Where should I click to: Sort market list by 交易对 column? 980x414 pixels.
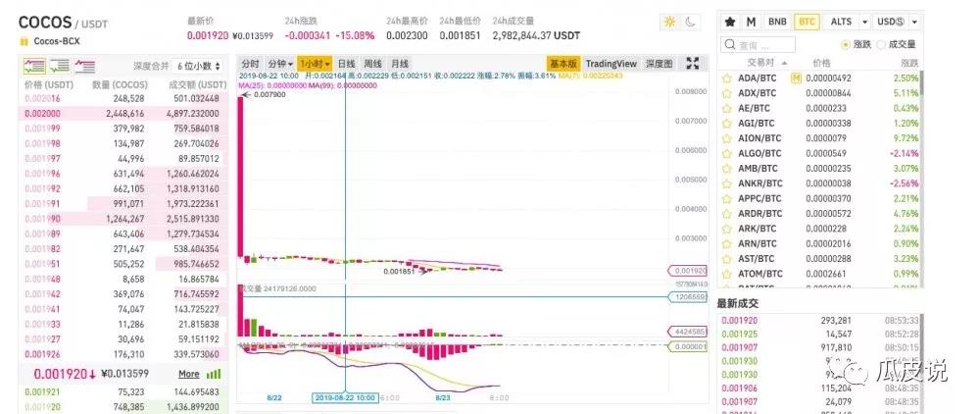click(767, 63)
